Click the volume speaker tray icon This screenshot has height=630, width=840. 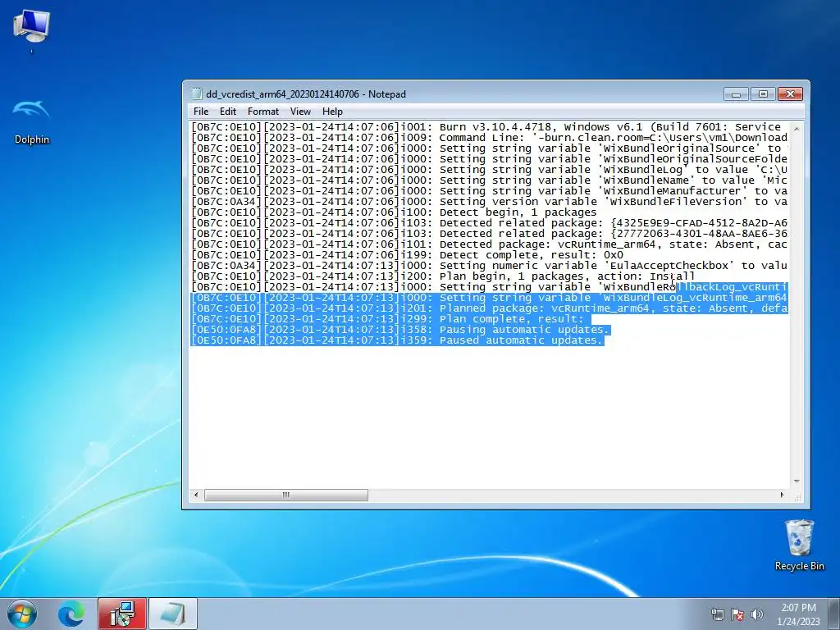[x=757, y=614]
